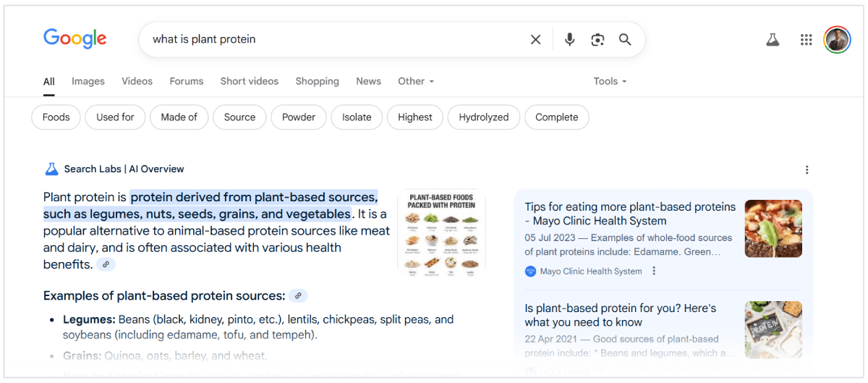Open plant-based foods packed with protein image
The height and width of the screenshot is (383, 868).
(441, 232)
